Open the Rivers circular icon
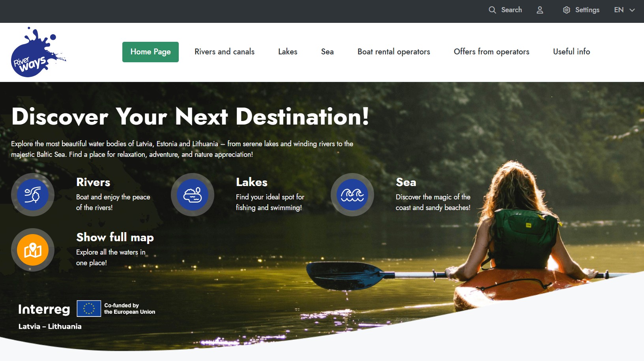This screenshot has width=644, height=361. (33, 195)
